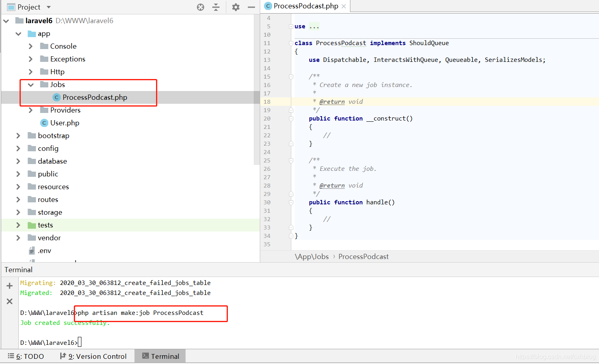Switch to the Version Control tab

[x=93, y=356]
